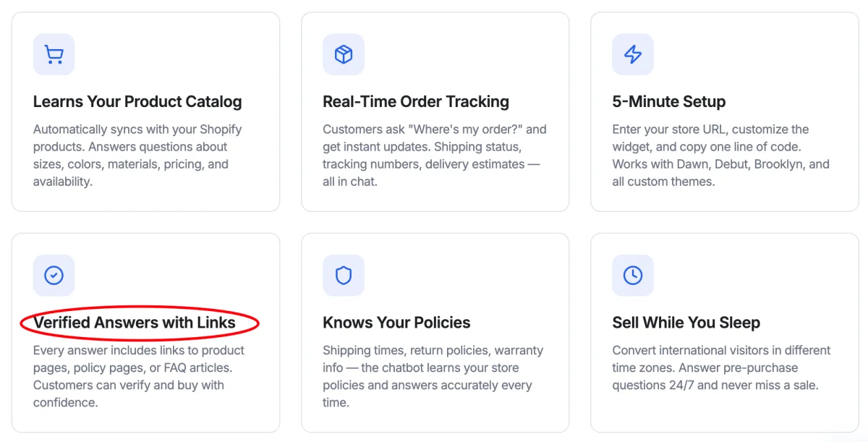Click the Sell While You Sleep card
Screen dimensions: 868x442
(724, 332)
